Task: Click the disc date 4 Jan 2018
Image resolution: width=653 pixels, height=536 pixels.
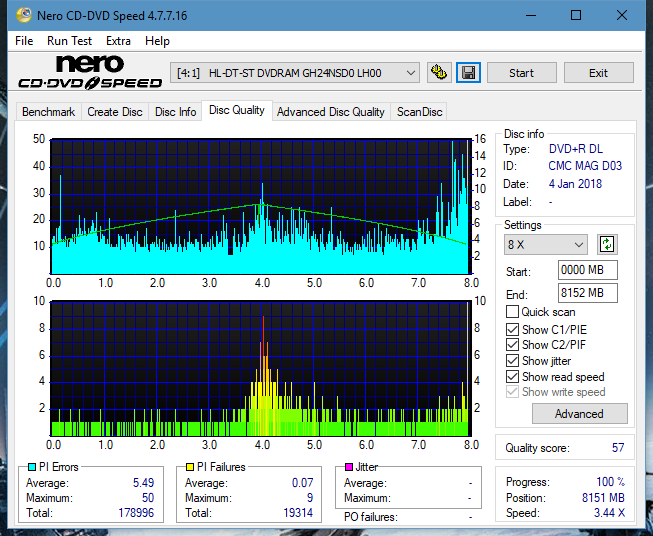Action: pos(575,184)
